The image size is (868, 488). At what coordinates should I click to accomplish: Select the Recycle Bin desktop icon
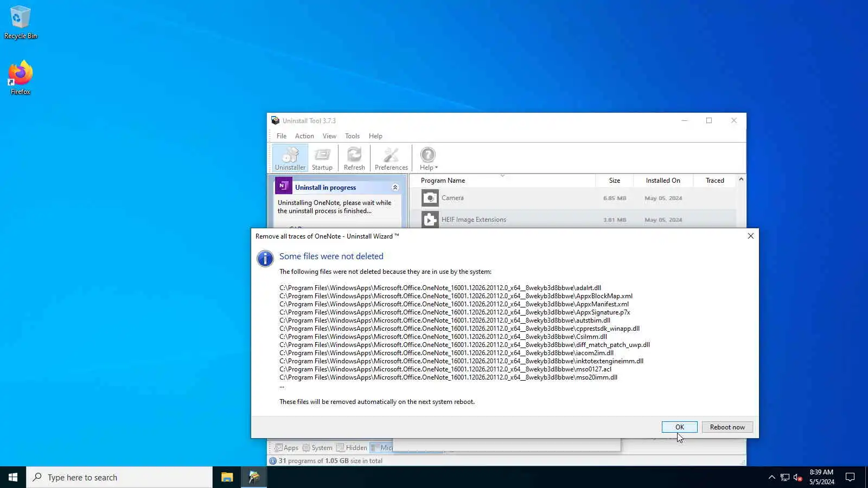tap(21, 23)
